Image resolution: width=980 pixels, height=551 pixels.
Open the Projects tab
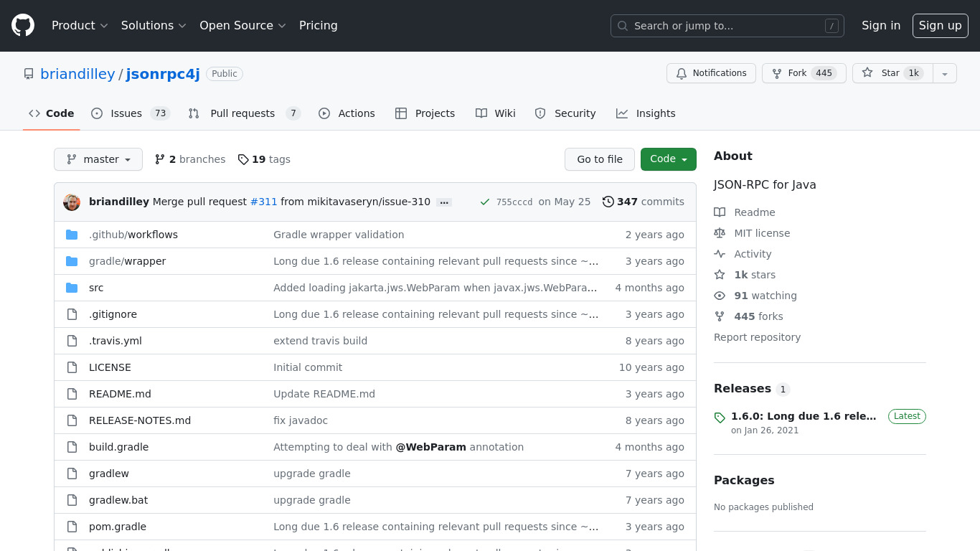pos(425,113)
